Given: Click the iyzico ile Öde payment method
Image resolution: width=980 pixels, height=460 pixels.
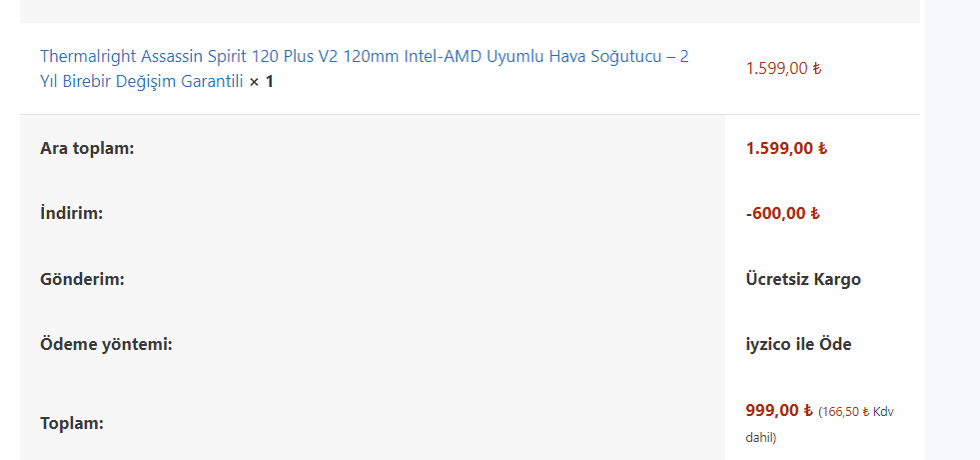Looking at the screenshot, I should (798, 345).
